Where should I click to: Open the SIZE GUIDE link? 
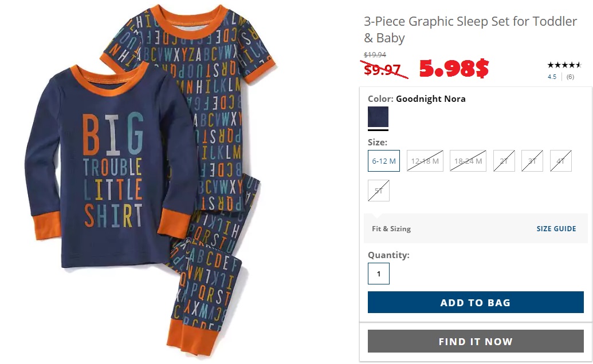[556, 228]
